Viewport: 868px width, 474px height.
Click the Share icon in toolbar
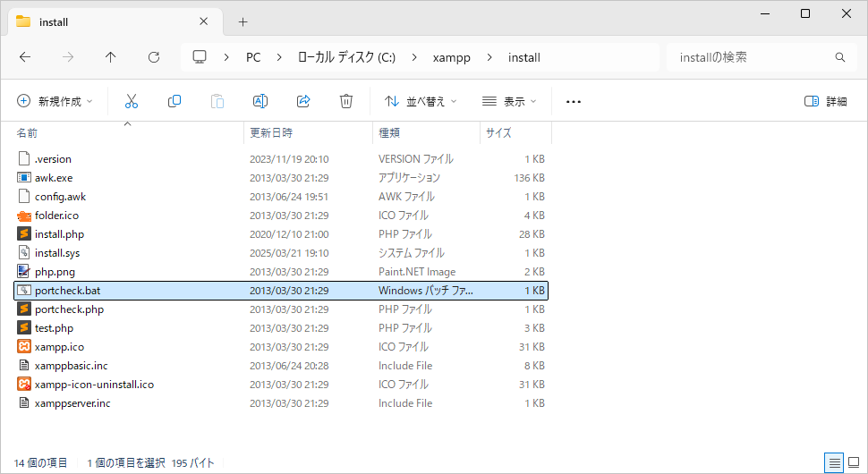303,101
